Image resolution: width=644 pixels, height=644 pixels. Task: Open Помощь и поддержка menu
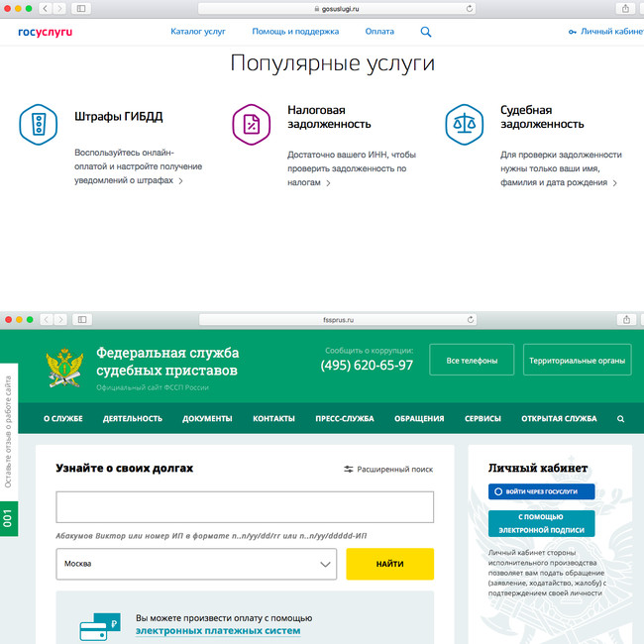[295, 32]
